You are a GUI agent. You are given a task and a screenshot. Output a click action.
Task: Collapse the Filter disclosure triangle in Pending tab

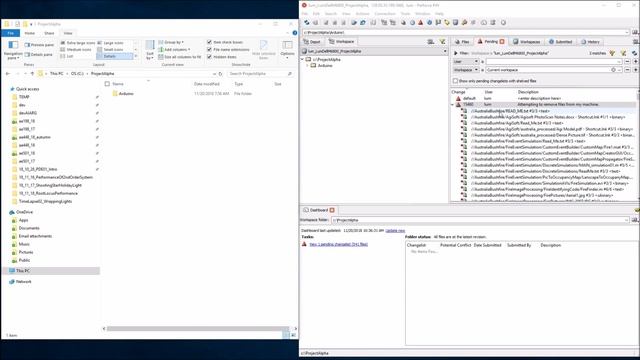(x=456, y=53)
